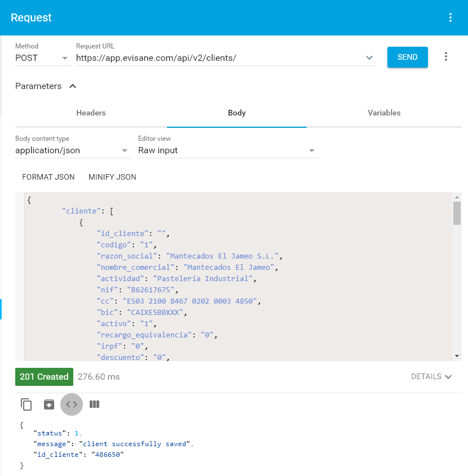Copy the response to clipboard
Image resolution: width=468 pixels, height=476 pixels.
click(x=27, y=404)
